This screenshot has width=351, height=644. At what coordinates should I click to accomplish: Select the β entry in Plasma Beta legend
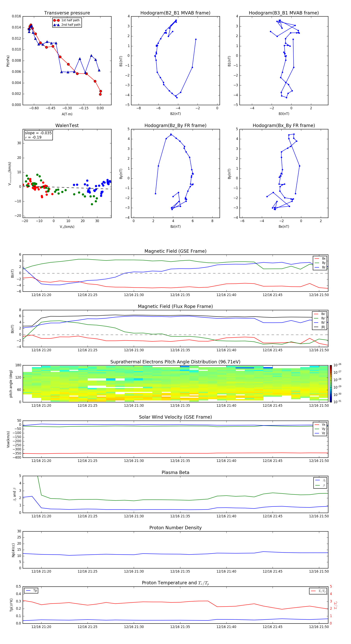pyautogui.click(x=320, y=486)
